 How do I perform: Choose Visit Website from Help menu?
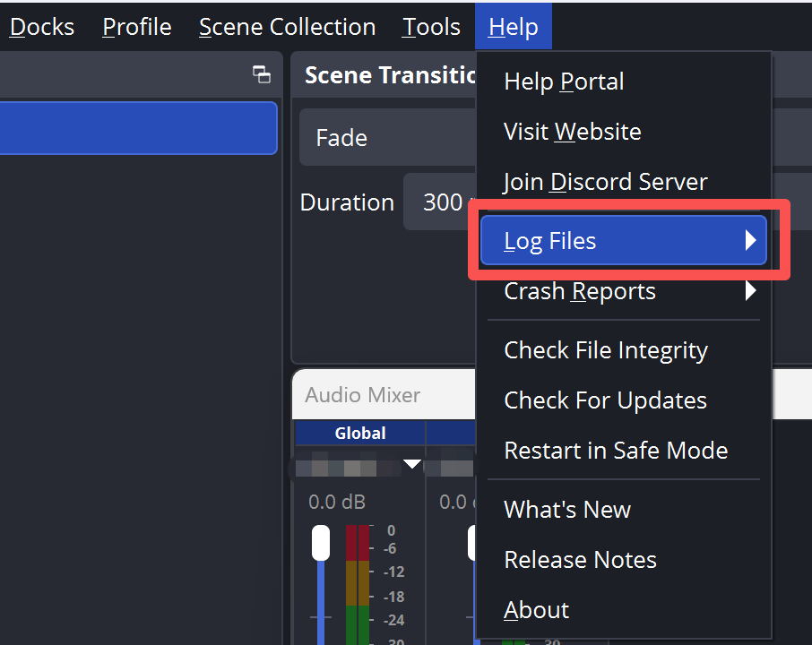pyautogui.click(x=624, y=132)
